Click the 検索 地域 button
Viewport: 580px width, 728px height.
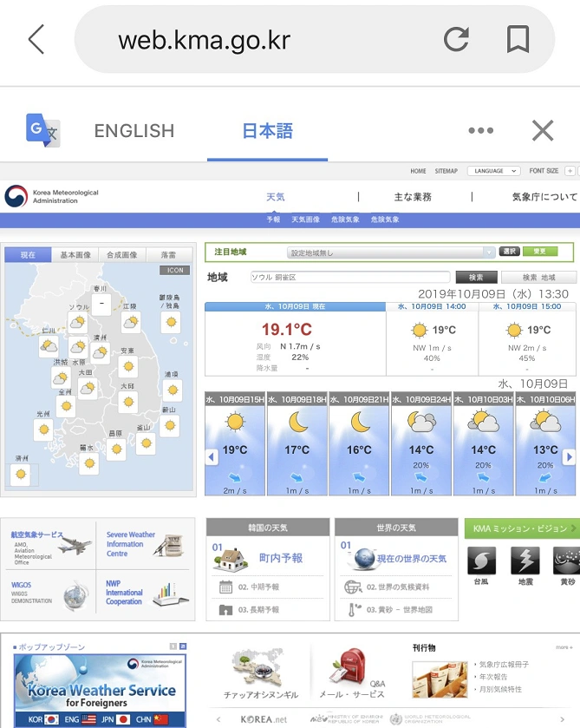tap(538, 277)
